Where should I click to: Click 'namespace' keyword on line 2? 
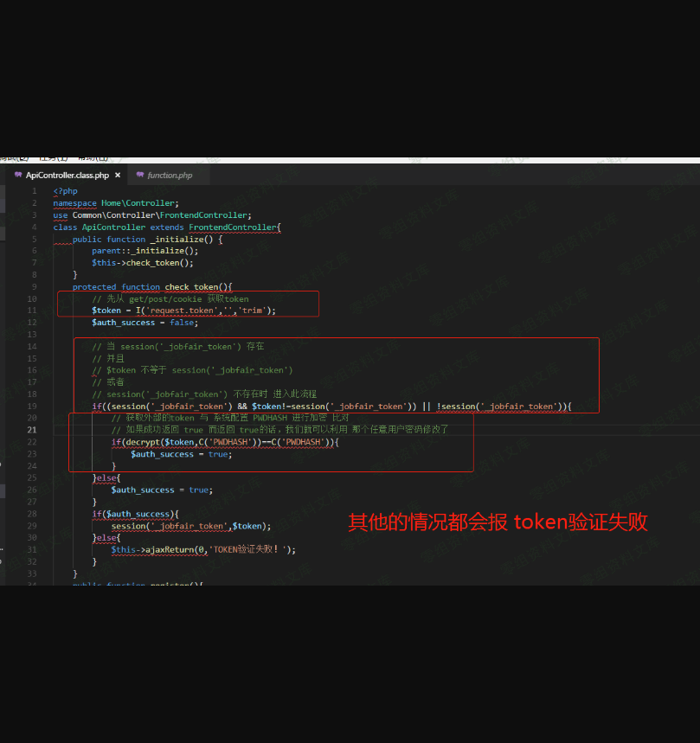pyautogui.click(x=74, y=203)
